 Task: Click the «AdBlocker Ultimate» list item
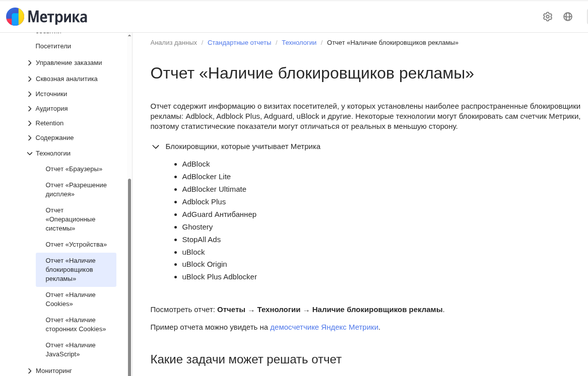click(x=214, y=189)
